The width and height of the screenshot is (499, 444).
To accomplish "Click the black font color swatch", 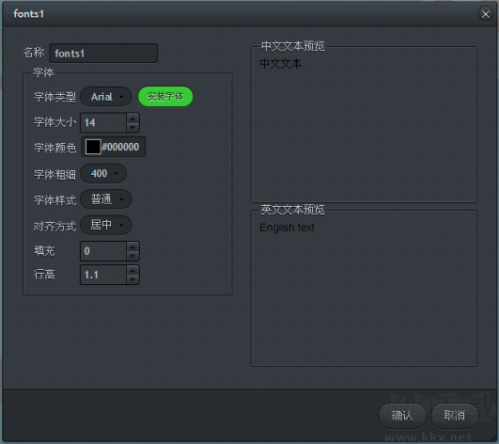I will click(x=93, y=147).
